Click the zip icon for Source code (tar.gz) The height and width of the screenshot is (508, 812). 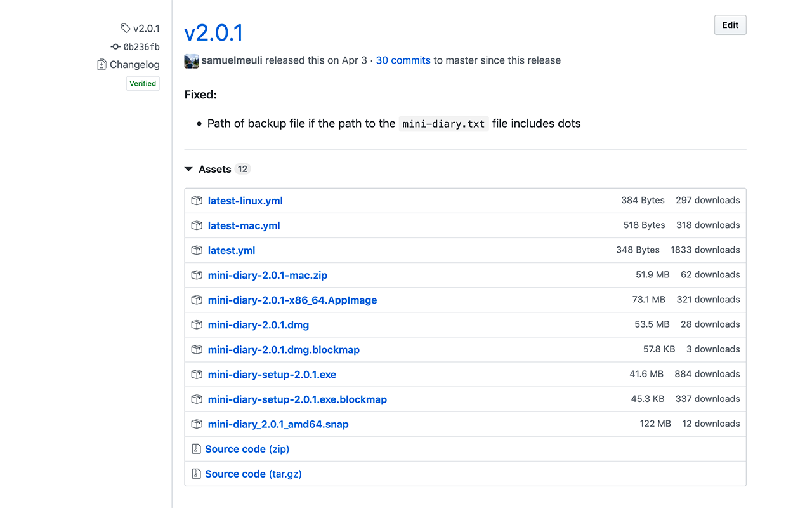(196, 474)
